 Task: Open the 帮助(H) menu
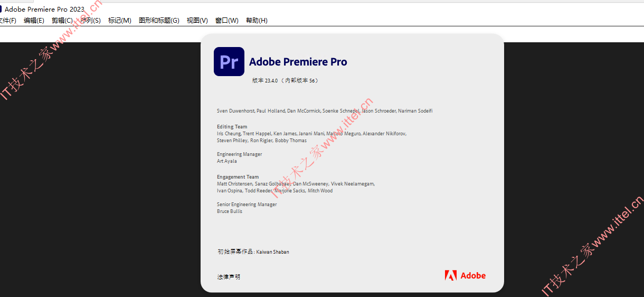[x=257, y=21]
